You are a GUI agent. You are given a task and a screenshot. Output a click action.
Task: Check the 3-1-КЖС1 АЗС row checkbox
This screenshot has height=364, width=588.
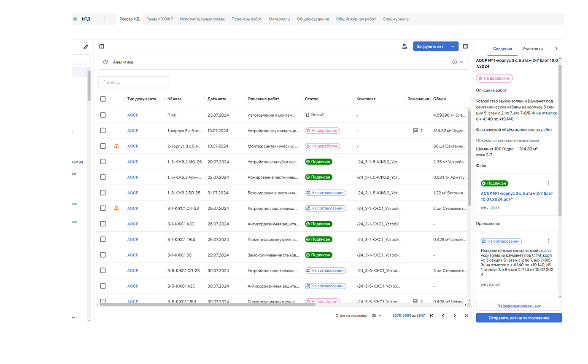[103, 224]
